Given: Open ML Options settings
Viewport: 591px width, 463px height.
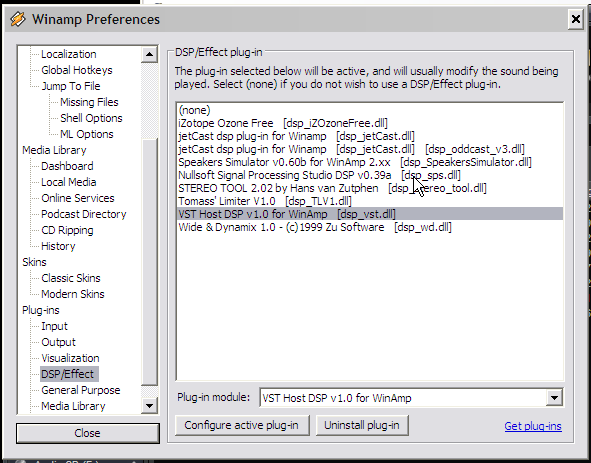Looking at the screenshot, I should click(x=87, y=134).
